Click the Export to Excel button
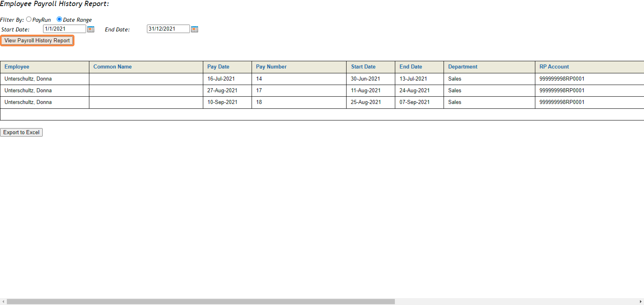 21,132
